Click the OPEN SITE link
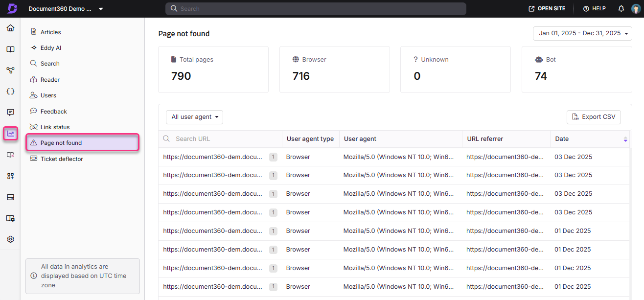This screenshot has height=300, width=644. [547, 9]
